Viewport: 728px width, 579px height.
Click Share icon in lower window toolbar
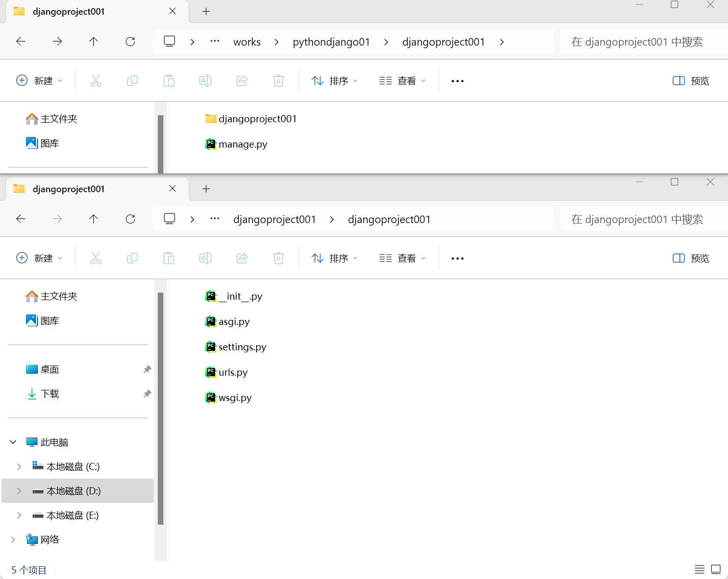click(x=242, y=258)
